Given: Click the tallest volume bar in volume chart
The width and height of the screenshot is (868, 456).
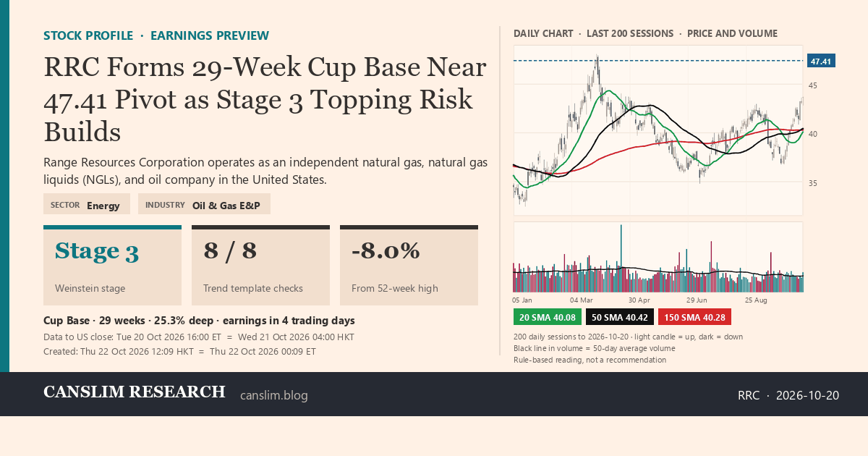Looking at the screenshot, I should pos(621,258).
